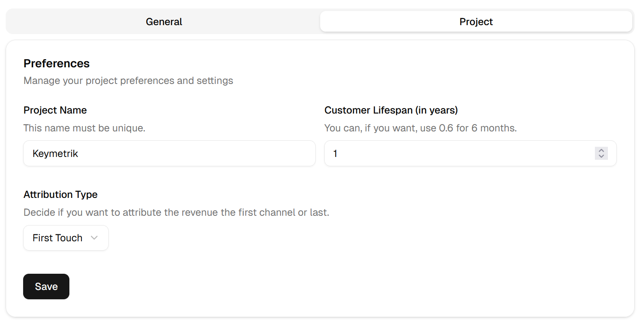Click the value 1 in lifespan field
This screenshot has width=644, height=322.
335,154
